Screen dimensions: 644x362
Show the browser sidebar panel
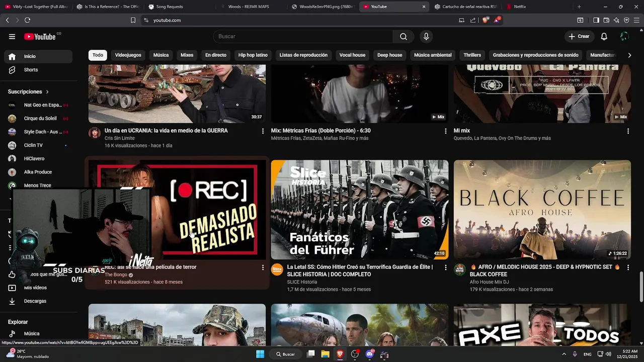596,20
